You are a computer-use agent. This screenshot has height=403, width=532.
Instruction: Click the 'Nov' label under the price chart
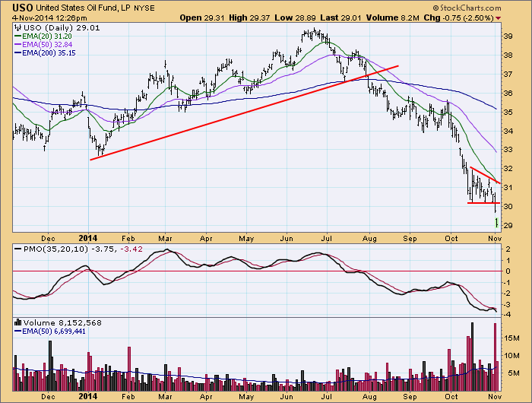(495, 238)
